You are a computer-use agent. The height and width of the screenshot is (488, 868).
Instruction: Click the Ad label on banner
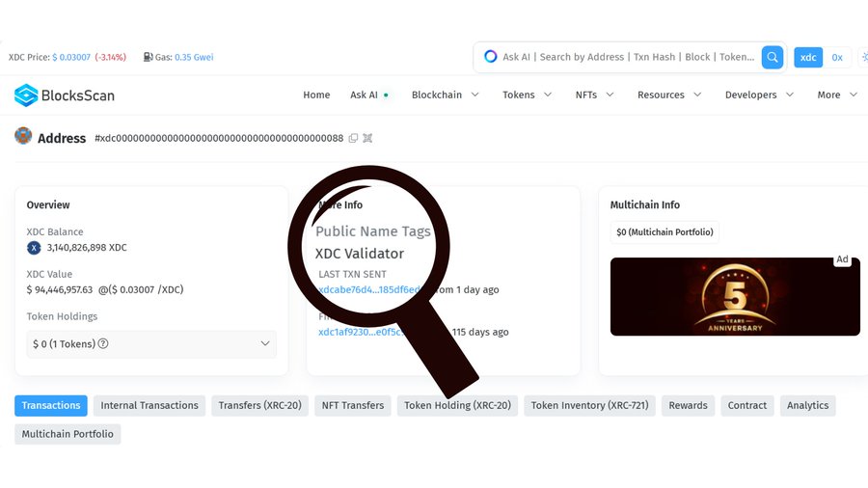[842, 258]
